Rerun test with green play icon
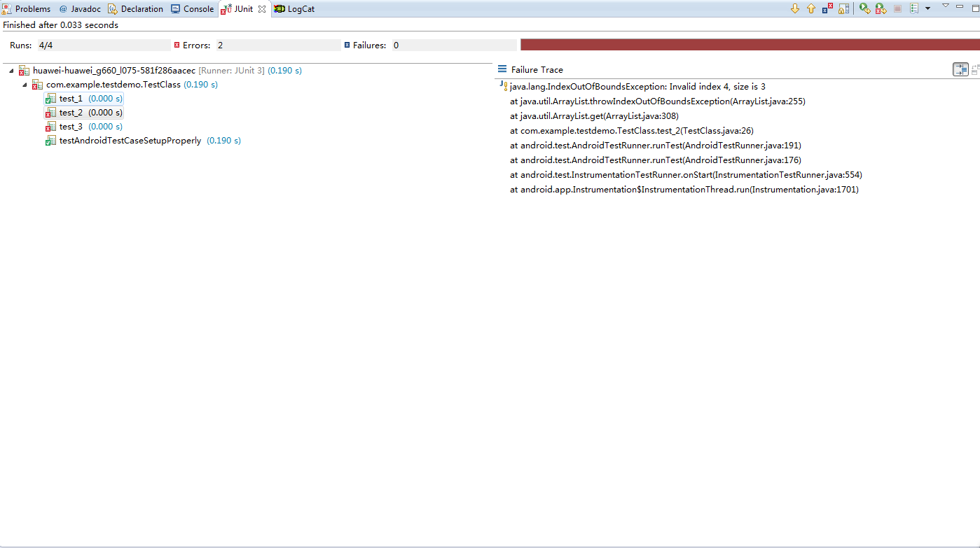Viewport: 980px width, 548px height. pyautogui.click(x=865, y=8)
